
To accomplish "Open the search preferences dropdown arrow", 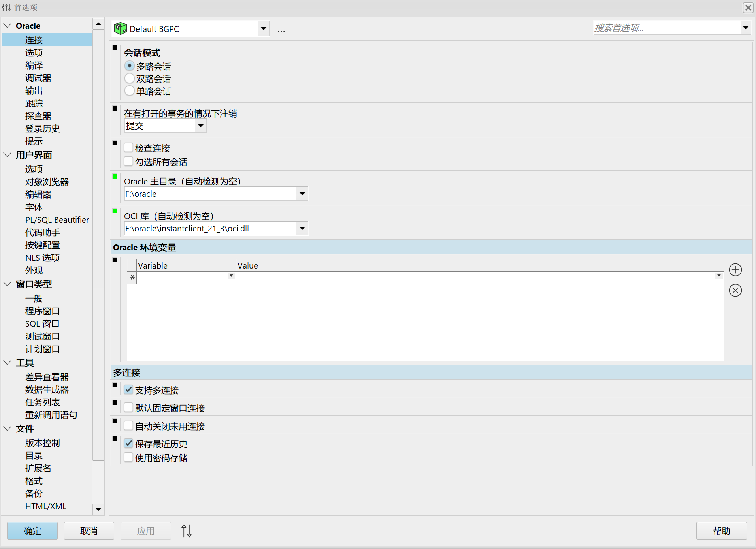I will 745,28.
